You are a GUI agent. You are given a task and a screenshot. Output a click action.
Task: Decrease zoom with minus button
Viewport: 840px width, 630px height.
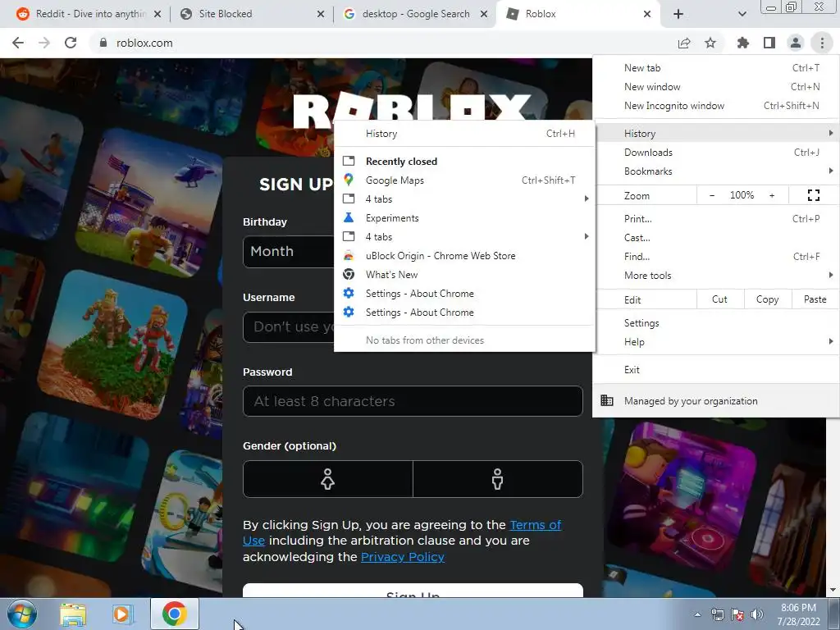tap(711, 195)
